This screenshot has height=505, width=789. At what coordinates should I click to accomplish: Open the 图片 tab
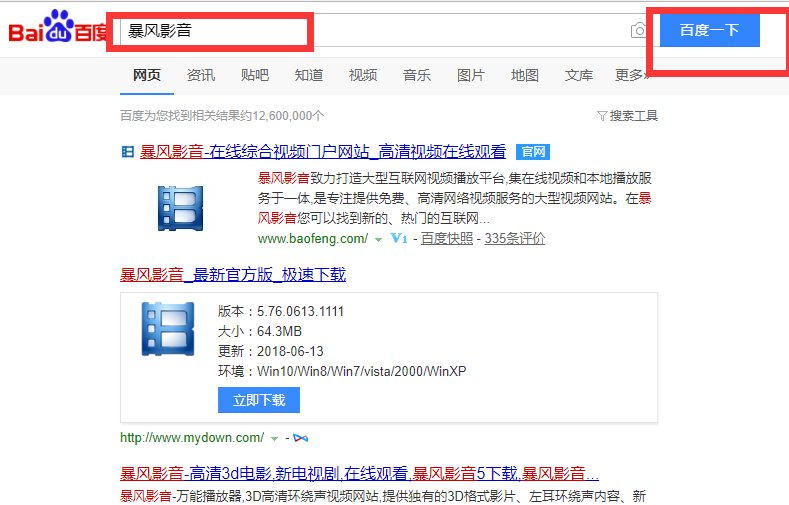tap(471, 75)
